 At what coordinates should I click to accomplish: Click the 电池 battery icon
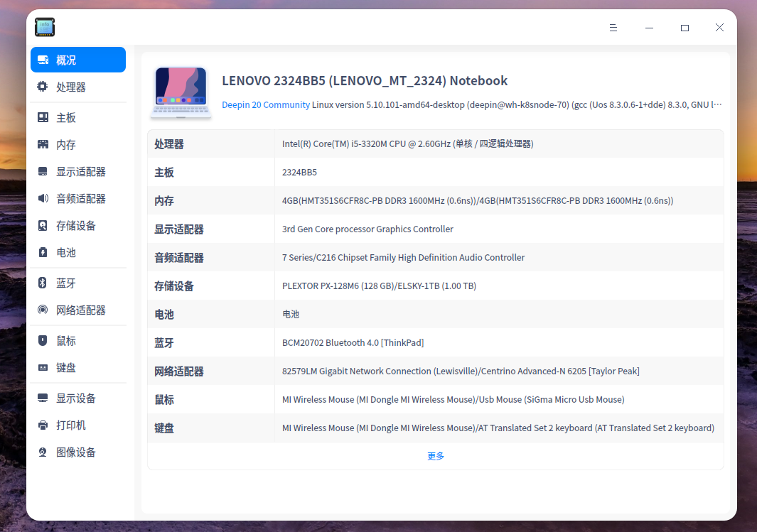tap(43, 252)
